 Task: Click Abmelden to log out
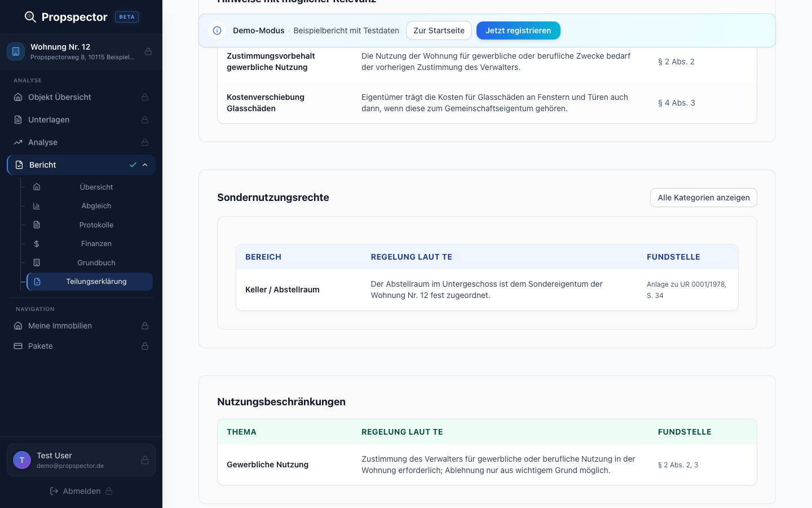(81, 491)
